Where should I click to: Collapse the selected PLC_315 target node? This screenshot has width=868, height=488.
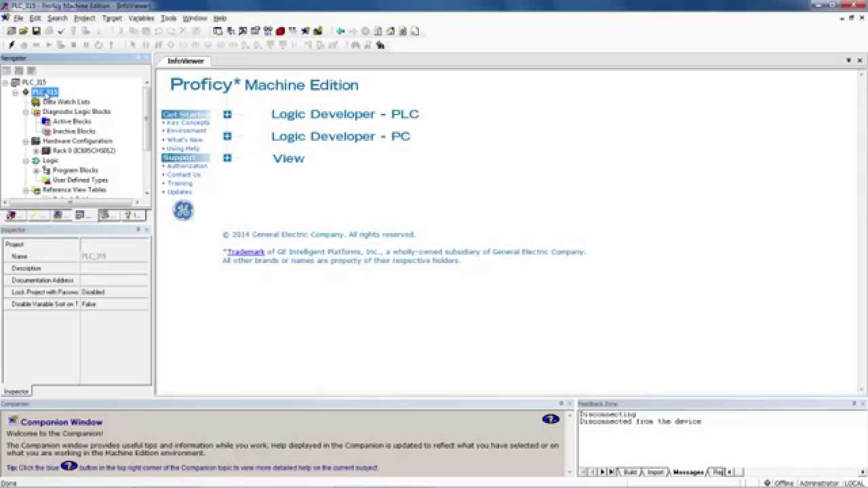tap(16, 92)
